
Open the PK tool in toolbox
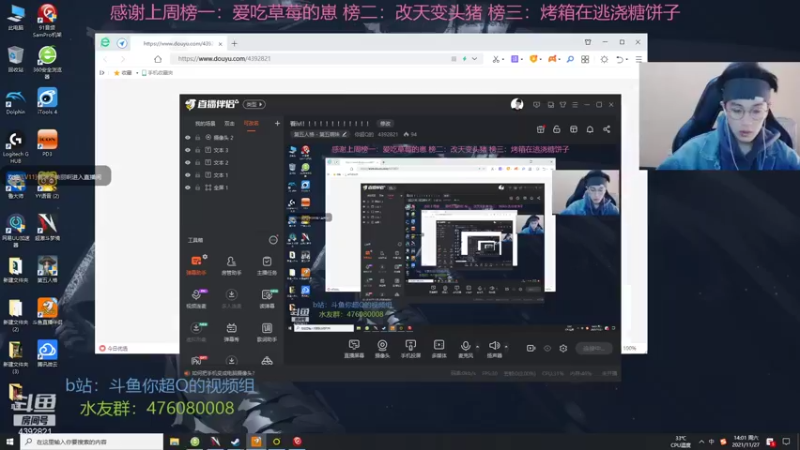coord(196,361)
